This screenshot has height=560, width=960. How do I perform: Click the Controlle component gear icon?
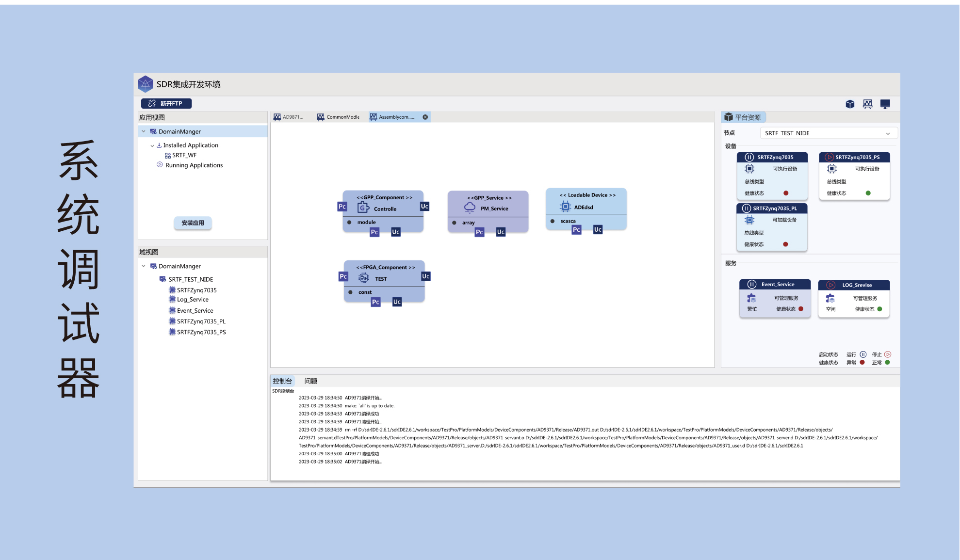pyautogui.click(x=363, y=208)
